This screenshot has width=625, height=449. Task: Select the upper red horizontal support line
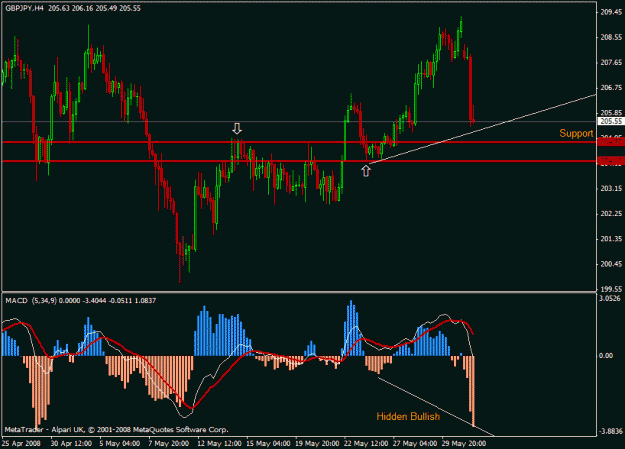pyautogui.click(x=299, y=142)
